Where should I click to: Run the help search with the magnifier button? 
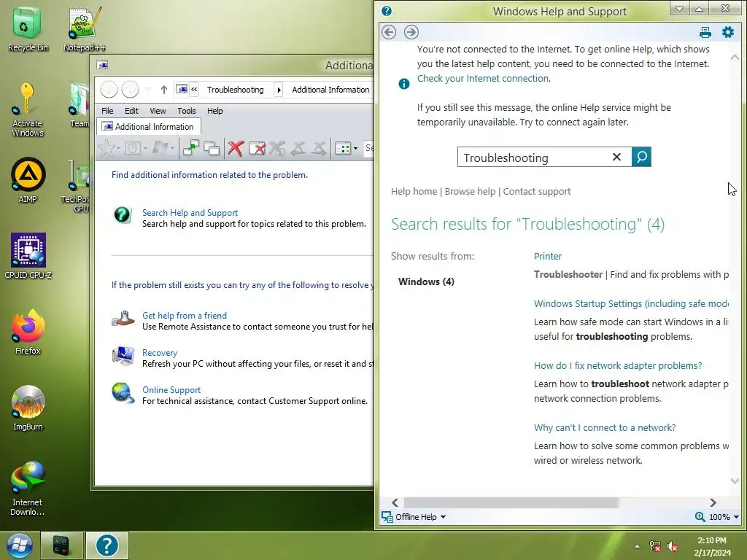pos(641,157)
